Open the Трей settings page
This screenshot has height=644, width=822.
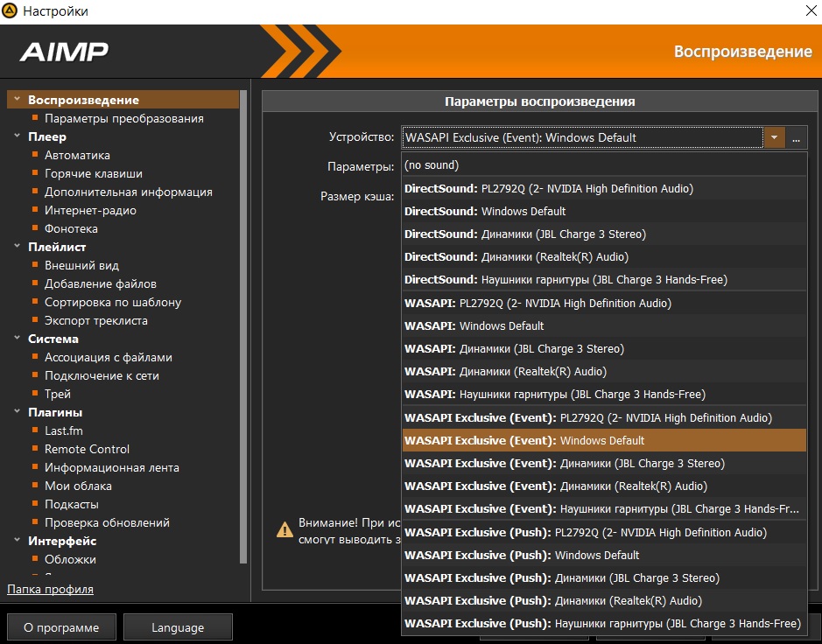tap(57, 394)
